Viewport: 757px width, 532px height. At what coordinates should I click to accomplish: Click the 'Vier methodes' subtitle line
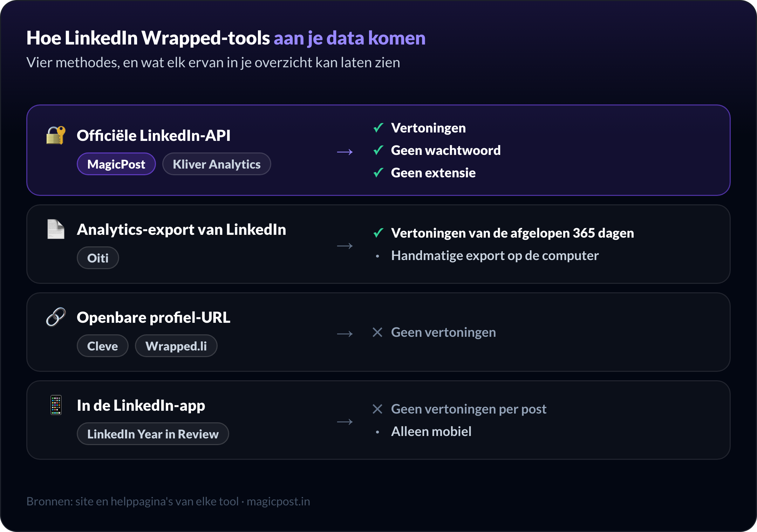213,62
